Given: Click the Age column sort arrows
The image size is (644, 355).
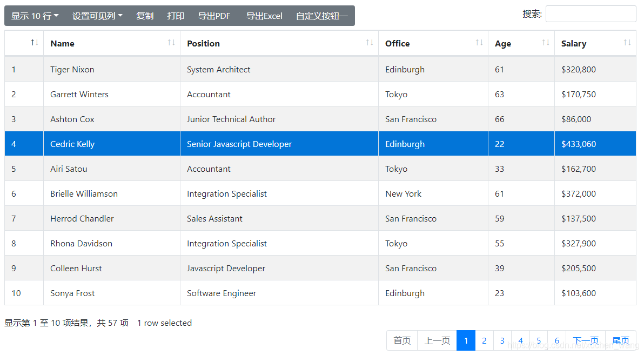Looking at the screenshot, I should (x=545, y=43).
